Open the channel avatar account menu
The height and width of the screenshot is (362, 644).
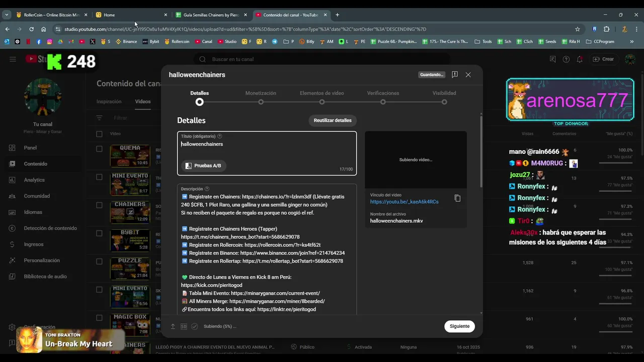[x=630, y=59]
